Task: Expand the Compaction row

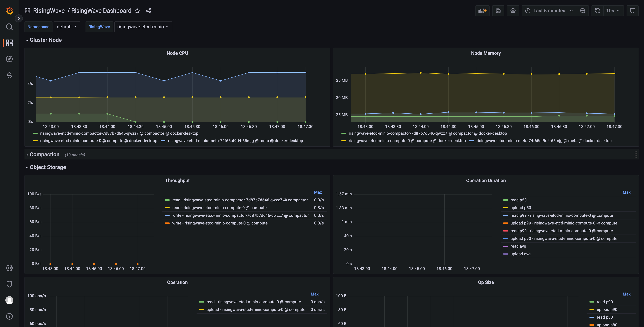Action: tap(44, 154)
